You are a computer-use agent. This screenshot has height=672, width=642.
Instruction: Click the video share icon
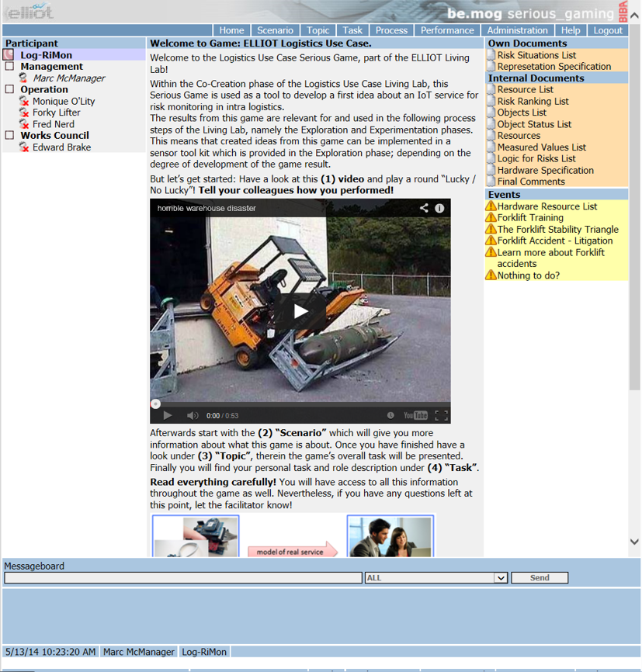424,208
